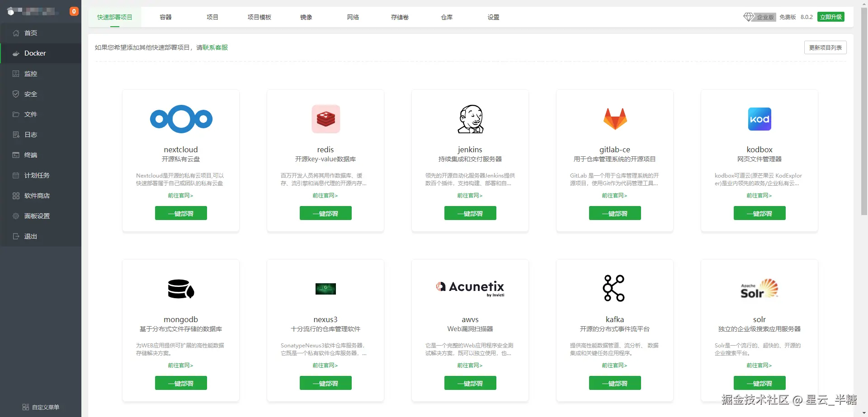Click the home icon beside 首页
Viewport: 868px width, 417px height.
[x=16, y=33]
